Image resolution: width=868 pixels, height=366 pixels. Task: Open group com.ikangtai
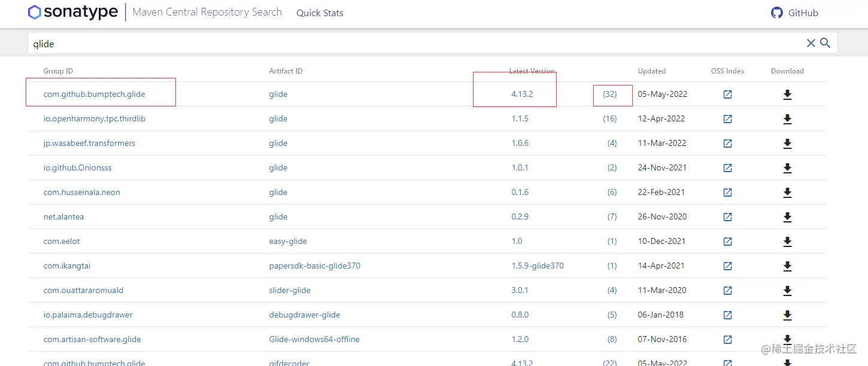67,266
